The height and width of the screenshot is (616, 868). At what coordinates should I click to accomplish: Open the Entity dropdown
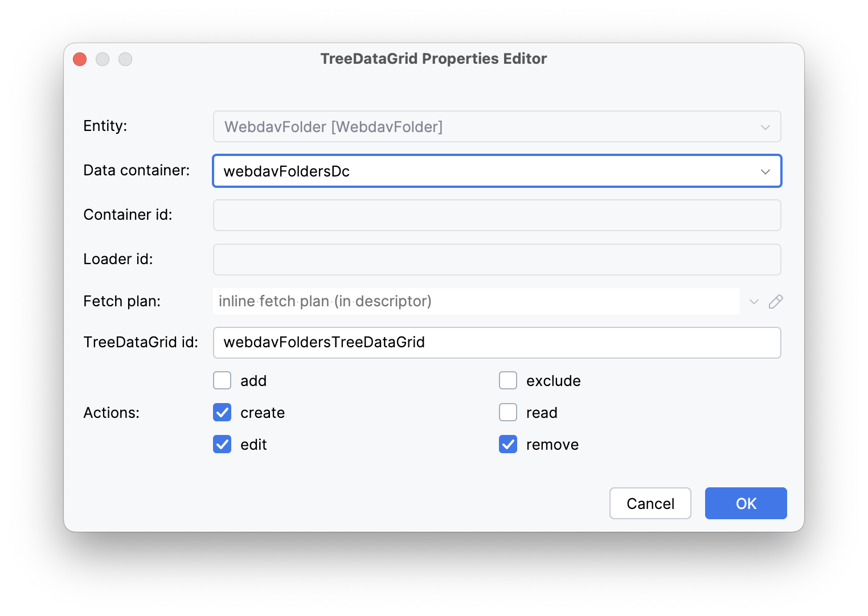coord(765,126)
